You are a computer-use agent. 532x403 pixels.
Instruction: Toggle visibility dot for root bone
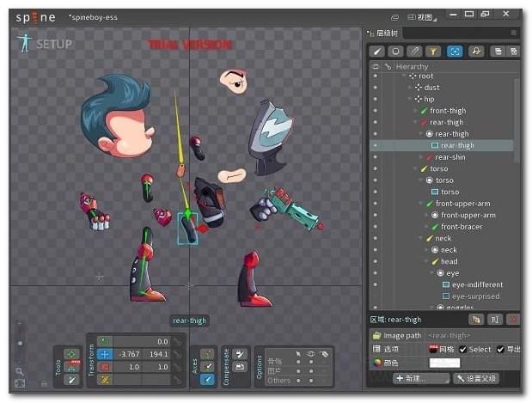(x=376, y=76)
